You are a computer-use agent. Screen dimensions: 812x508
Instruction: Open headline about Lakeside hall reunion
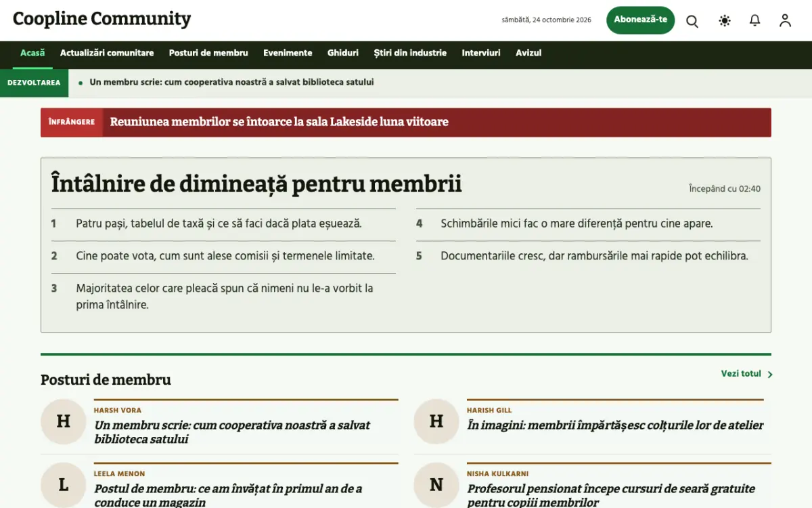[279, 122]
